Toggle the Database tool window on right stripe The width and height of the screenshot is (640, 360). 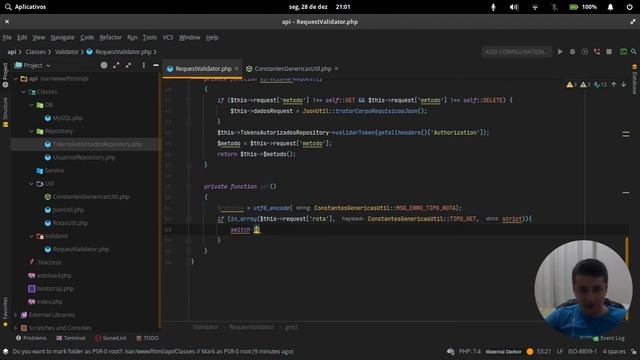click(x=634, y=79)
